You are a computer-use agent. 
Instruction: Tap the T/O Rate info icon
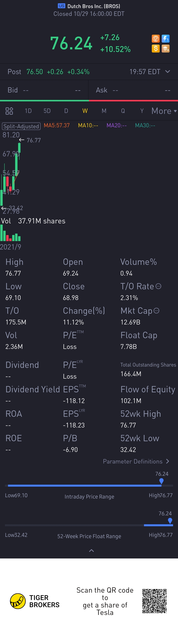click(x=158, y=286)
